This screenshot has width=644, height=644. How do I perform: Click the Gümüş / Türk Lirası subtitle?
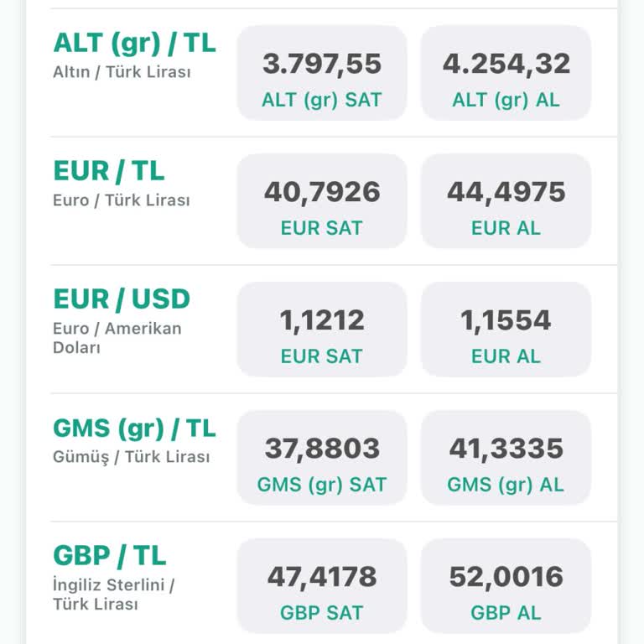[131, 457]
